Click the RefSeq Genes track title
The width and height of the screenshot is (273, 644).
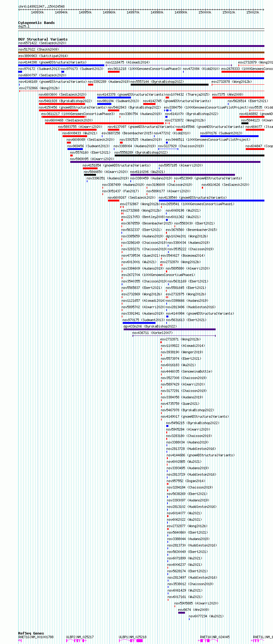[31, 633]
